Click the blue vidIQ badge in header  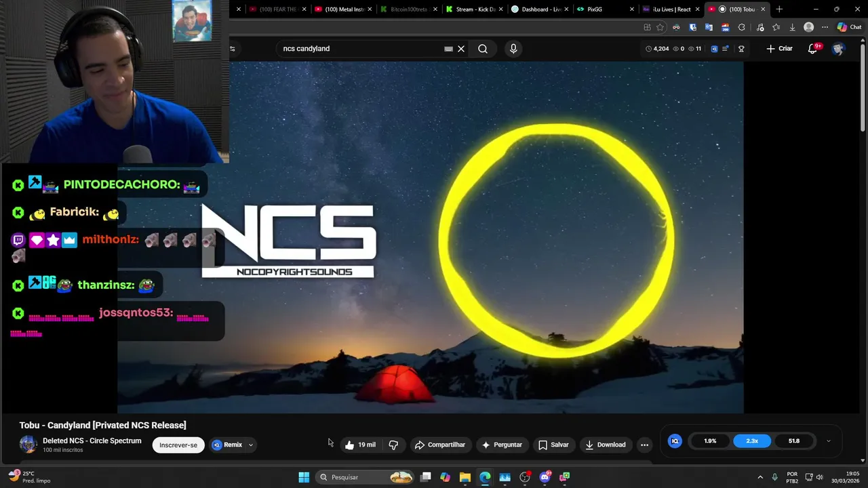click(x=714, y=49)
